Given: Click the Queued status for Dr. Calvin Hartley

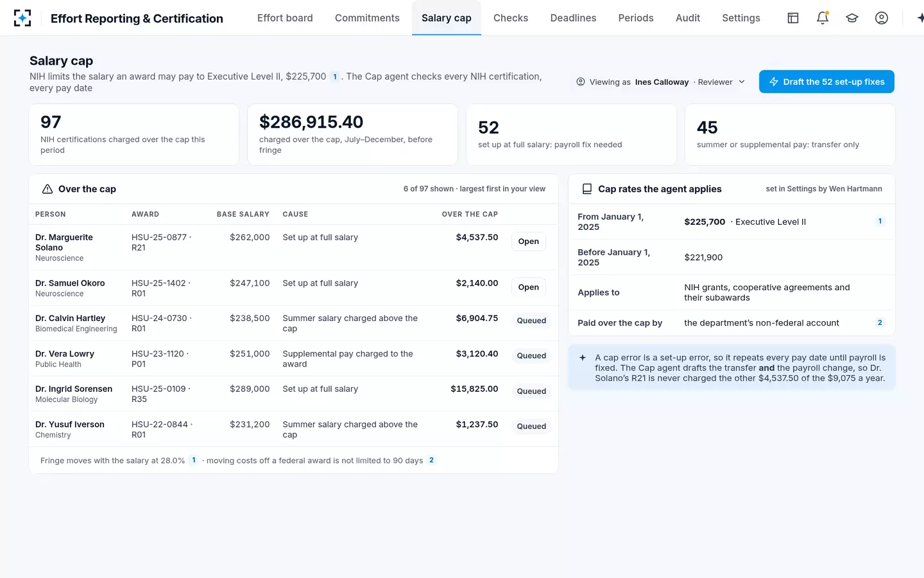Looking at the screenshot, I should 531,320.
